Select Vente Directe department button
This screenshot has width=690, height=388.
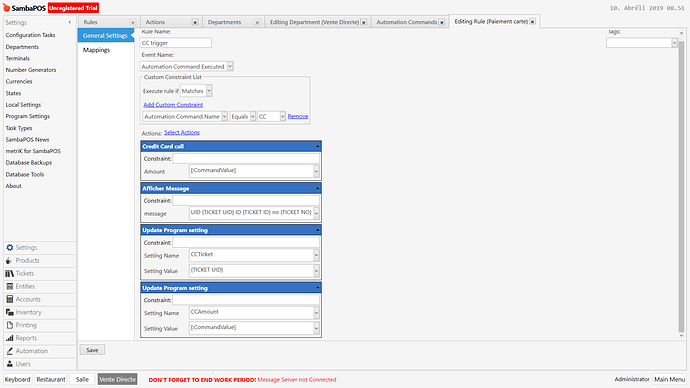tap(117, 379)
